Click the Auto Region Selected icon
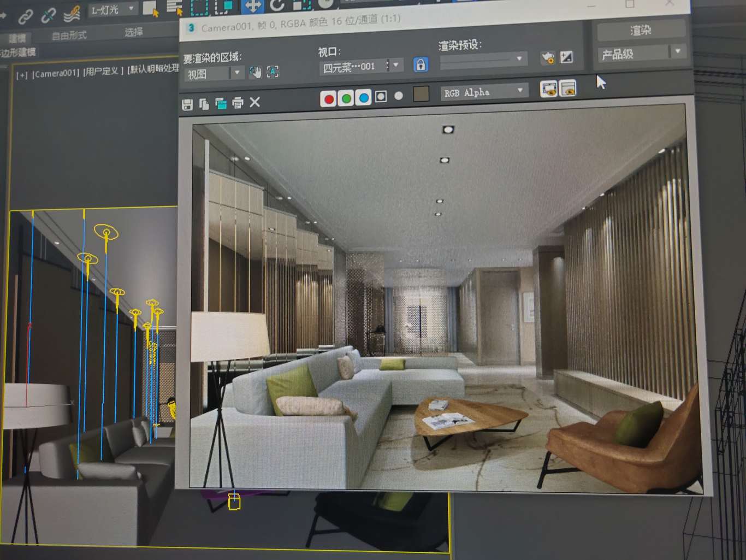Image resolution: width=746 pixels, height=560 pixels. click(x=273, y=71)
